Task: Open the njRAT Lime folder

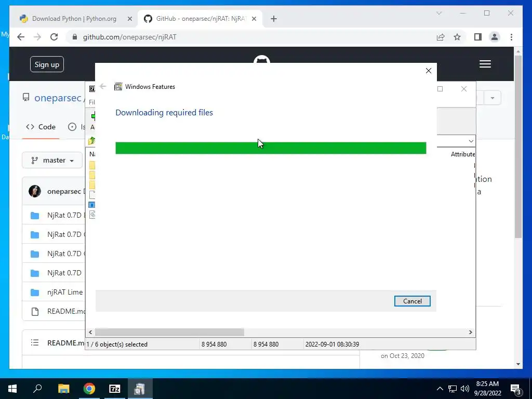Action: (65, 292)
